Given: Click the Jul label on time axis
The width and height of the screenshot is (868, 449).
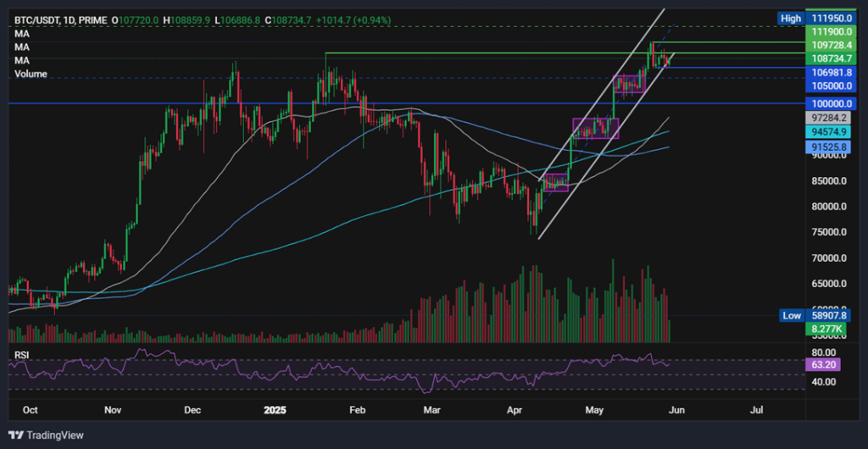Looking at the screenshot, I should [x=757, y=410].
